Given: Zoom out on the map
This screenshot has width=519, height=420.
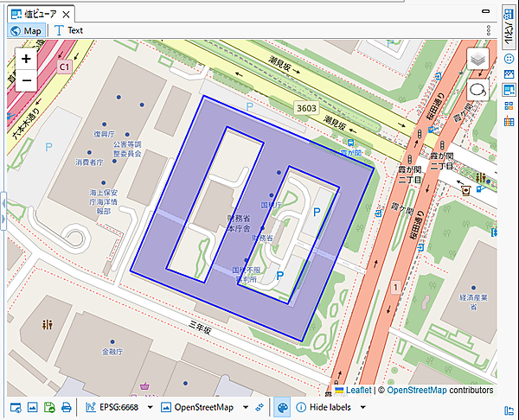Looking at the screenshot, I should pos(26,81).
